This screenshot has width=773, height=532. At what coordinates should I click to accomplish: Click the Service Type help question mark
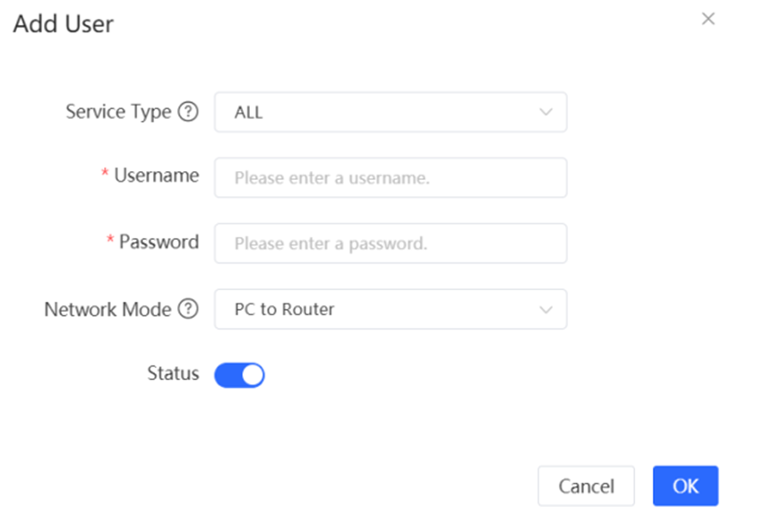point(188,112)
